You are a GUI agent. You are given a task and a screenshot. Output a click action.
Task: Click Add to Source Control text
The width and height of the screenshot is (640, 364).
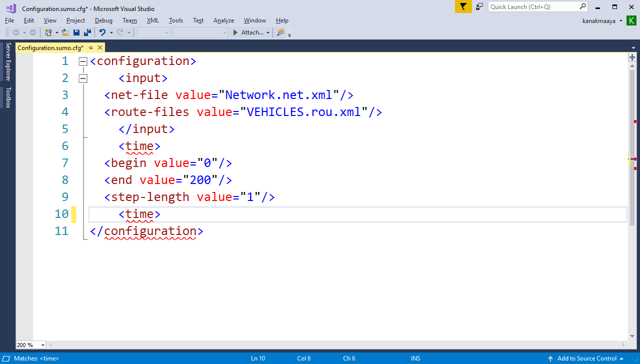(587, 358)
